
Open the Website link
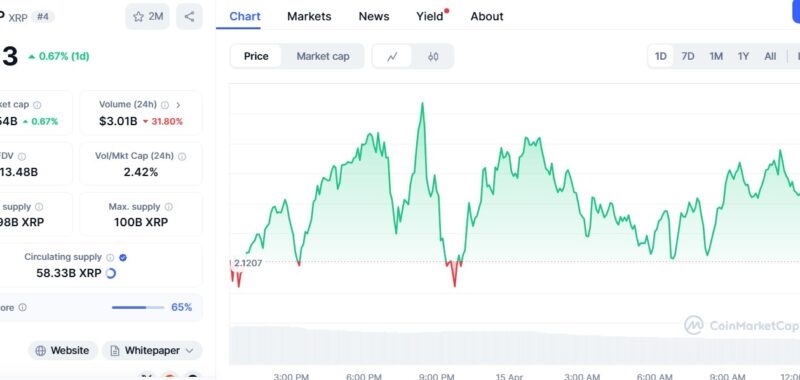pos(63,350)
